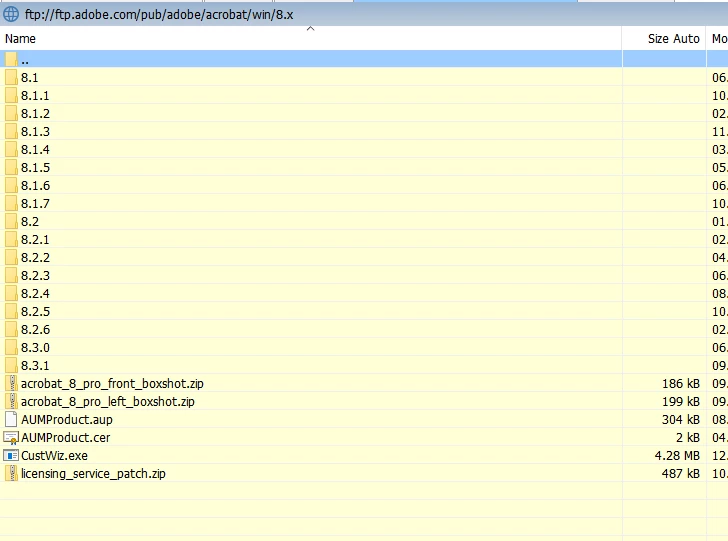
Task: Click zip icon of acrobat_8_pro_front_boxshot.zip
Action: tap(12, 383)
